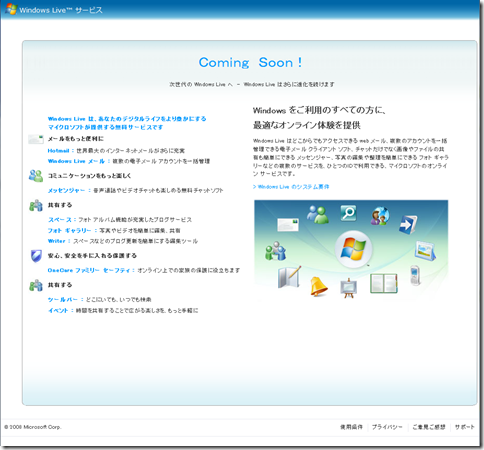Open the Windows Live メール link
Image resolution: width=484 pixels, height=450 pixels.
click(x=76, y=161)
